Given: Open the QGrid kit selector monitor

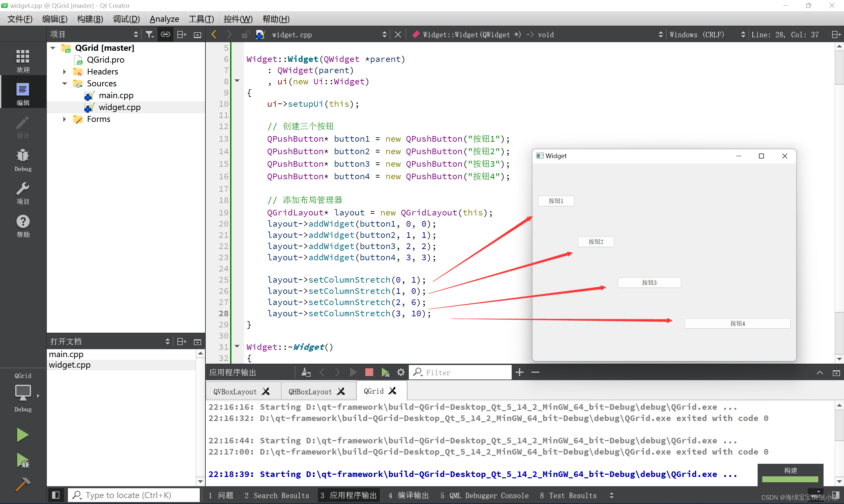Looking at the screenshot, I should tap(23, 393).
